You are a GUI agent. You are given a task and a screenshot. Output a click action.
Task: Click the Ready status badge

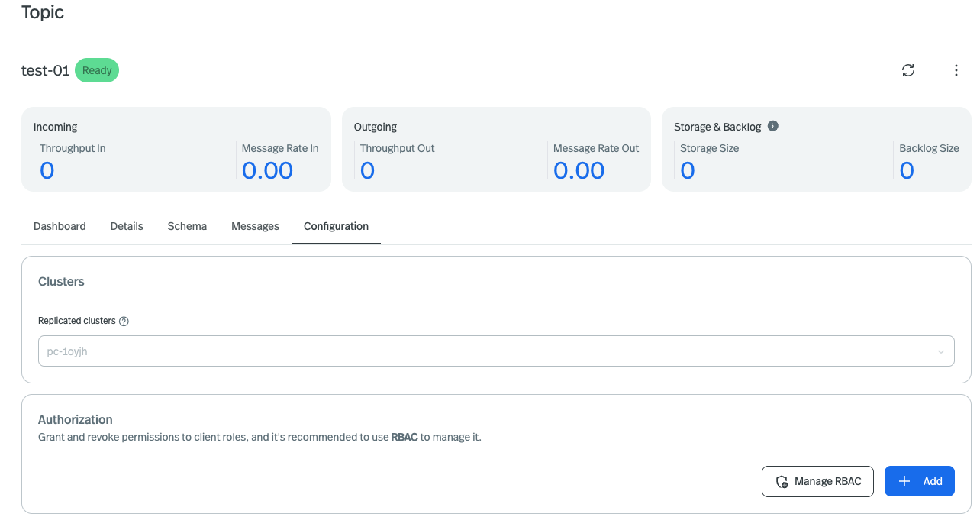(97, 69)
